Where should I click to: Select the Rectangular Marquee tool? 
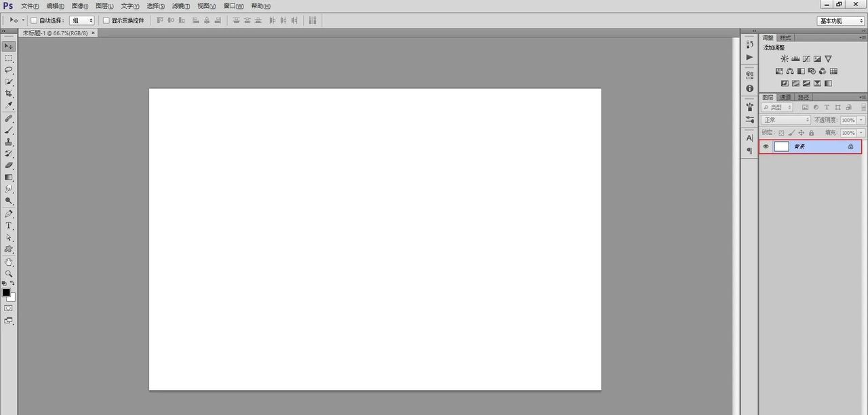pos(9,58)
